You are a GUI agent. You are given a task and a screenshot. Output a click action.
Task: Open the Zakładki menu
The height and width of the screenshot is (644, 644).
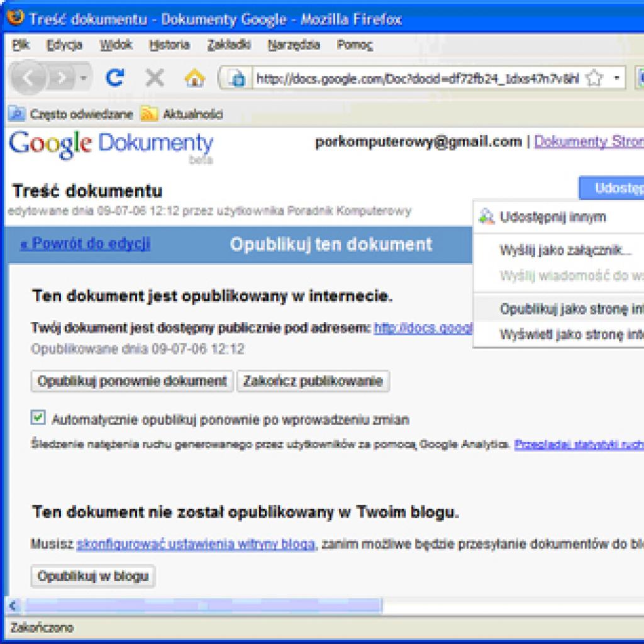pos(229,45)
